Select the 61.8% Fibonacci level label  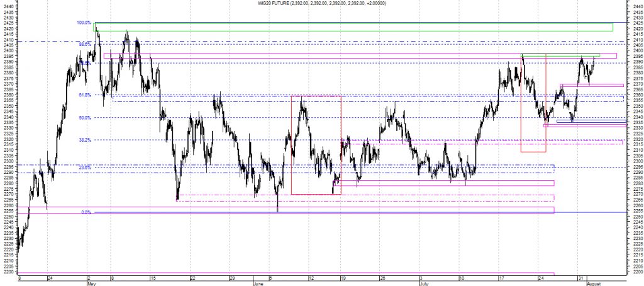[85, 95]
